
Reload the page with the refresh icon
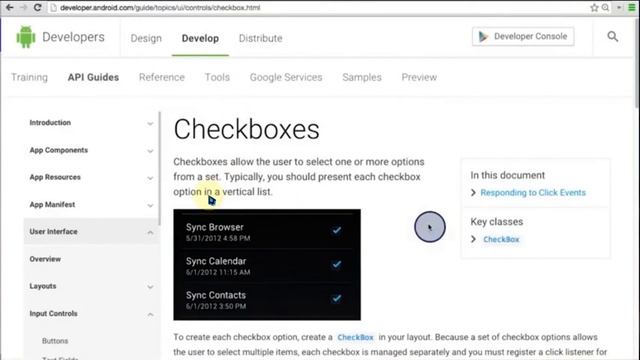37,7
